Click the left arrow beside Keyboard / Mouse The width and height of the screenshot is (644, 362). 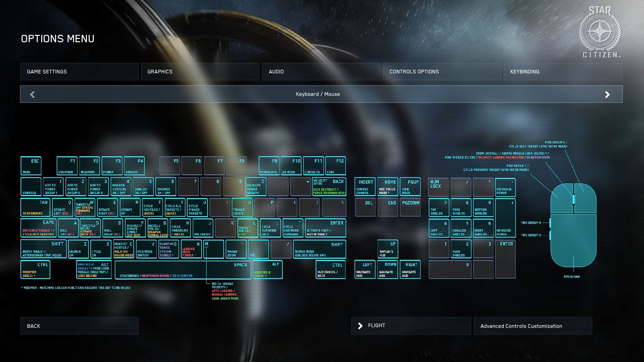32,95
